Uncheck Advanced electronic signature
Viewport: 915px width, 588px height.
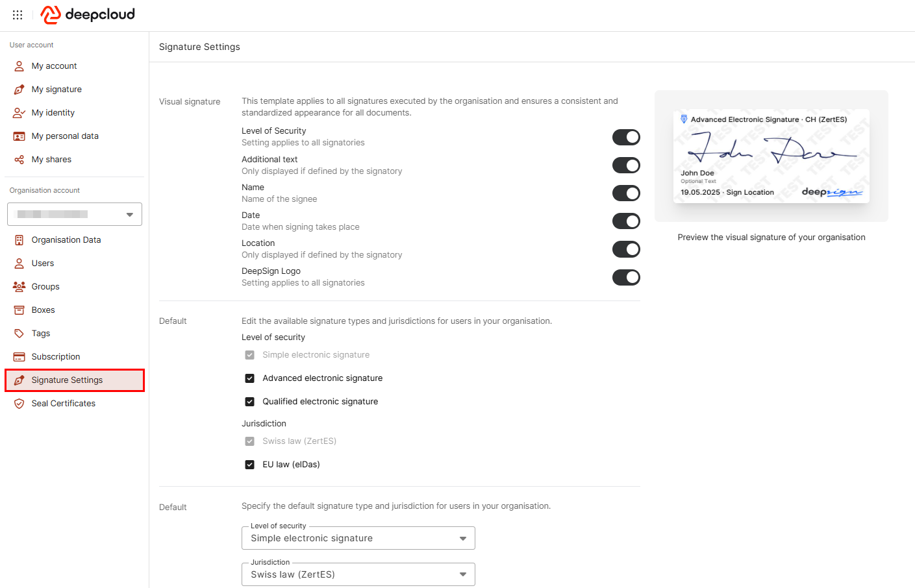click(249, 378)
